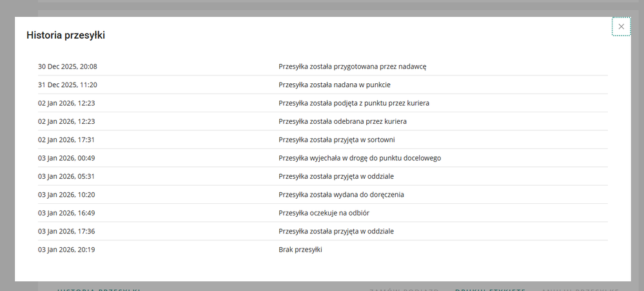Select the 03 Jan 2026, 20:19 timestamp
Image resolution: width=644 pixels, height=291 pixels.
click(x=68, y=249)
